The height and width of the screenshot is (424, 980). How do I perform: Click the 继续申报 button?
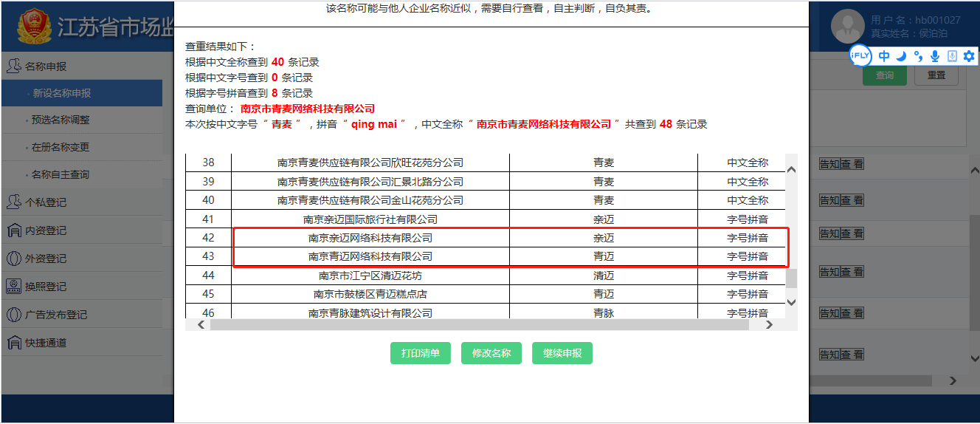pyautogui.click(x=562, y=353)
